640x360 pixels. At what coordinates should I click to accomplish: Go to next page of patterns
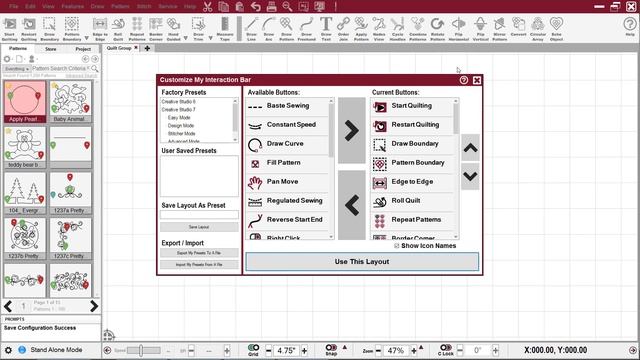click(94, 306)
